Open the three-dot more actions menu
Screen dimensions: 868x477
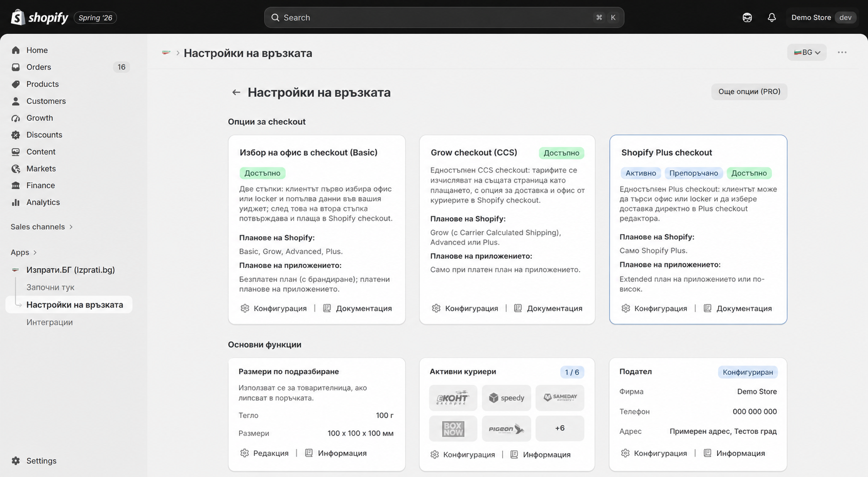pos(842,52)
